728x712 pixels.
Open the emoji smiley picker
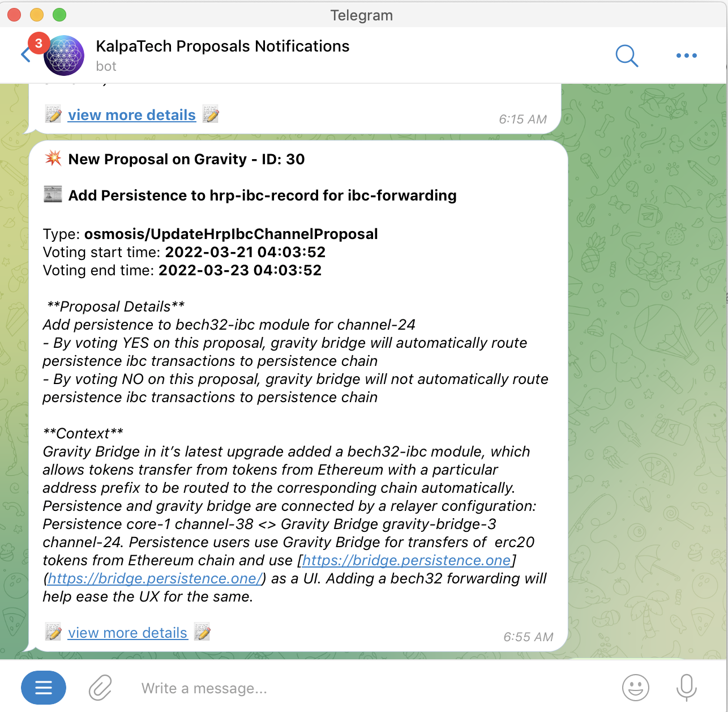636,688
